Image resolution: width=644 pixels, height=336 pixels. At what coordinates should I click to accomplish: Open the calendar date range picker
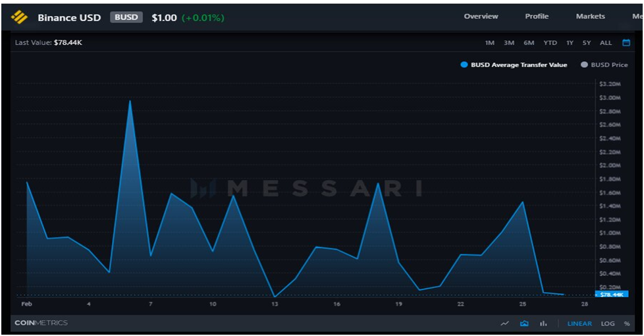[x=626, y=43]
